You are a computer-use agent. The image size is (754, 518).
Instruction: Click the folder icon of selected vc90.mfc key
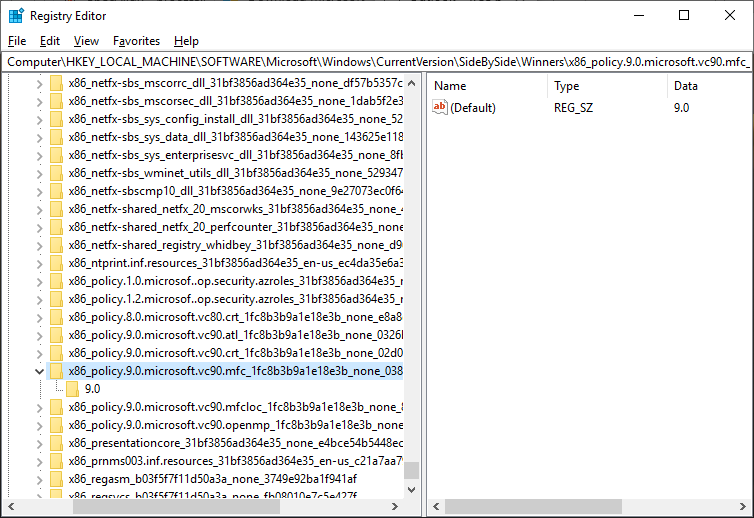(x=56, y=371)
